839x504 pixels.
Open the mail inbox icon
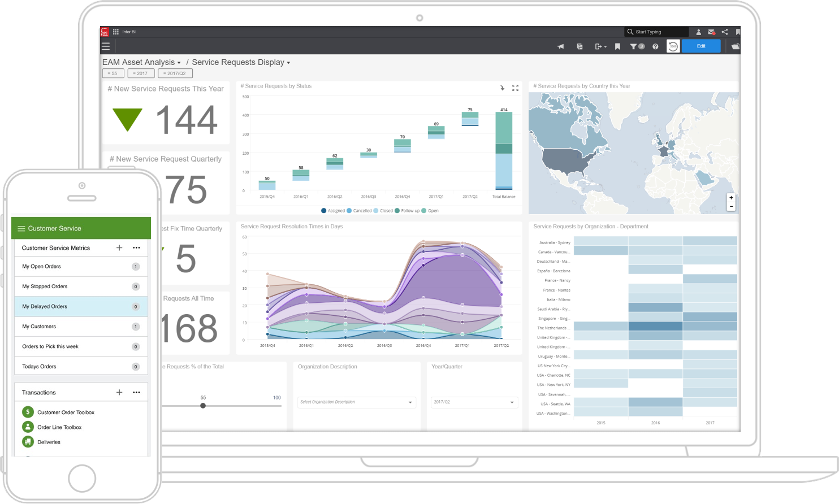(711, 32)
